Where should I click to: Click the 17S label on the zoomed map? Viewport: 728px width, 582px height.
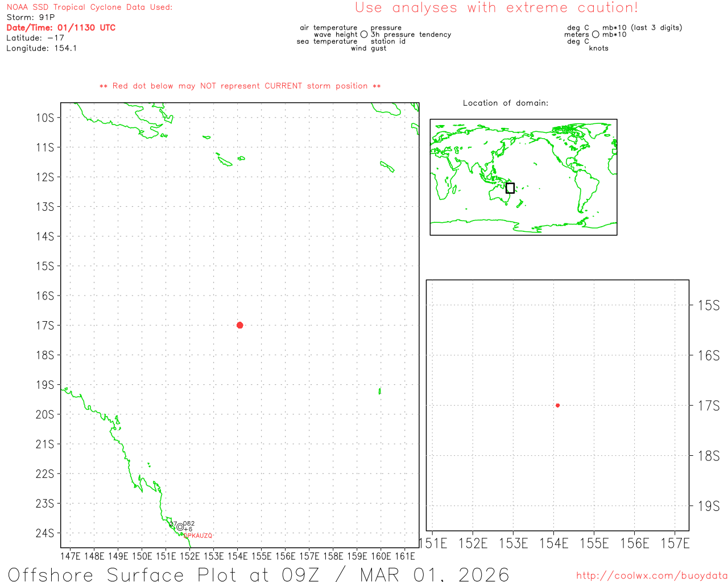click(x=709, y=406)
